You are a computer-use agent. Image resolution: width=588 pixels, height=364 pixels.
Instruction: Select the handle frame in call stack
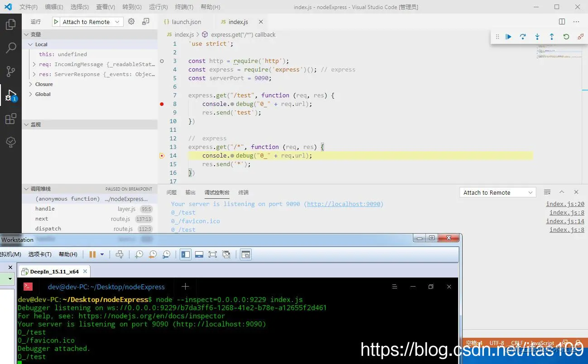pyautogui.click(x=90, y=209)
